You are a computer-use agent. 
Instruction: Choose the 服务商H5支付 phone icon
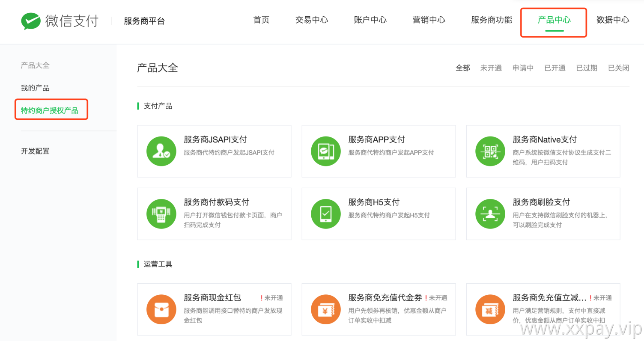pyautogui.click(x=326, y=214)
